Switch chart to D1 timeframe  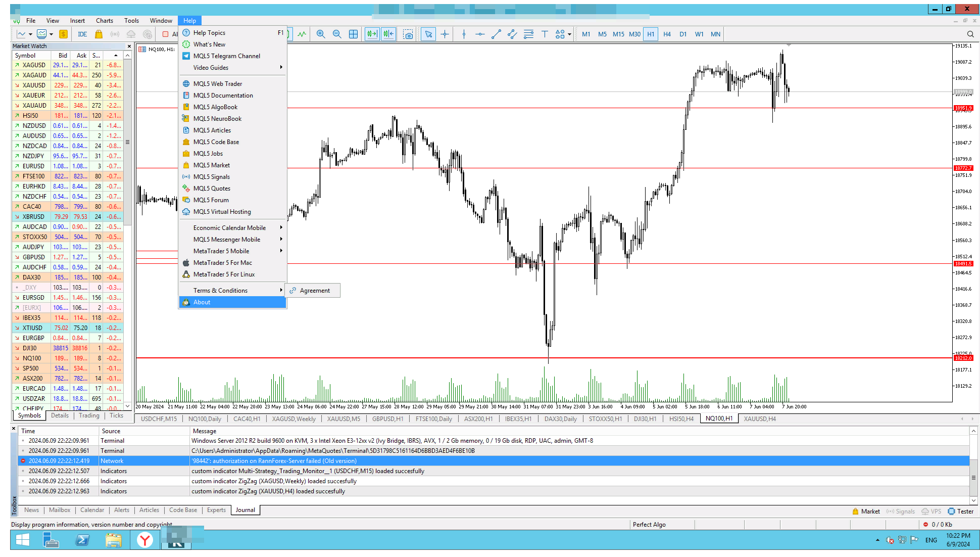point(683,34)
